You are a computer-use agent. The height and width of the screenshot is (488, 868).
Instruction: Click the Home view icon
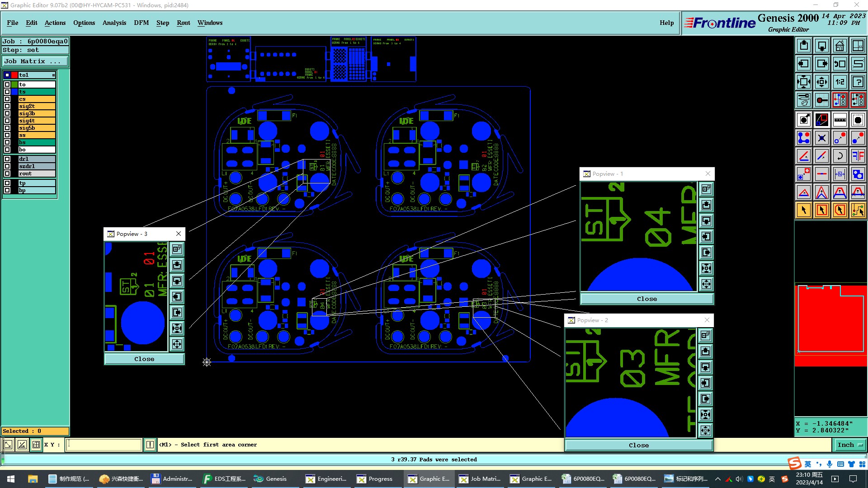coord(840,46)
